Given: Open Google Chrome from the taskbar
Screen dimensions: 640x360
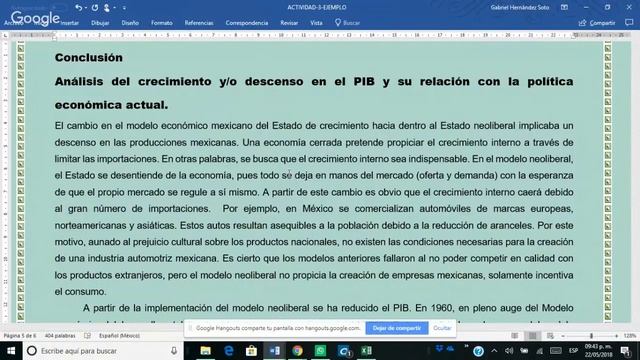Looking at the screenshot, I should tap(297, 351).
